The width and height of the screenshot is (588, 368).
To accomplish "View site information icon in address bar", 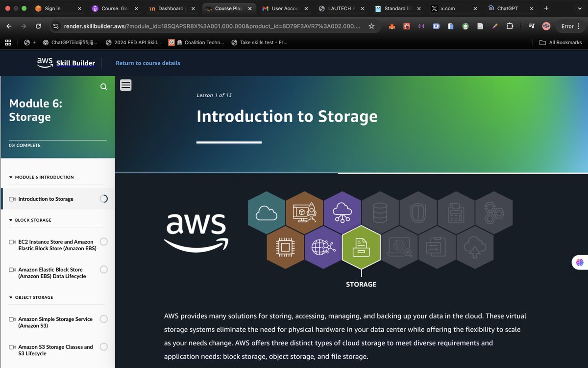I will click(56, 26).
